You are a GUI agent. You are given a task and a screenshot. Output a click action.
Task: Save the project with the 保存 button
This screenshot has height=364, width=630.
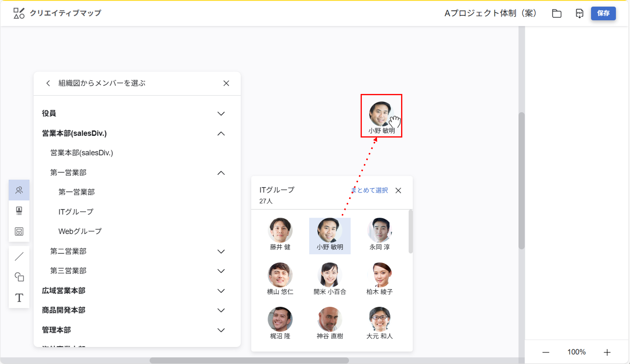click(603, 14)
